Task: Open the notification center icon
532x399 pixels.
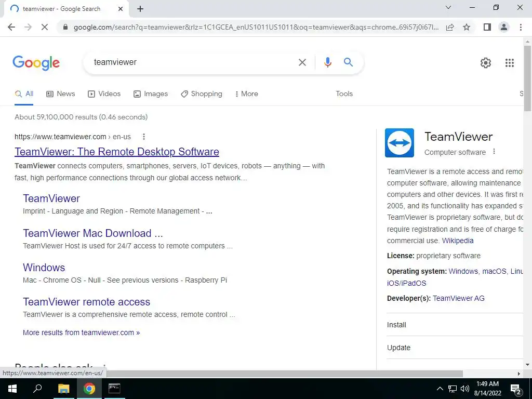Action: tap(516, 389)
